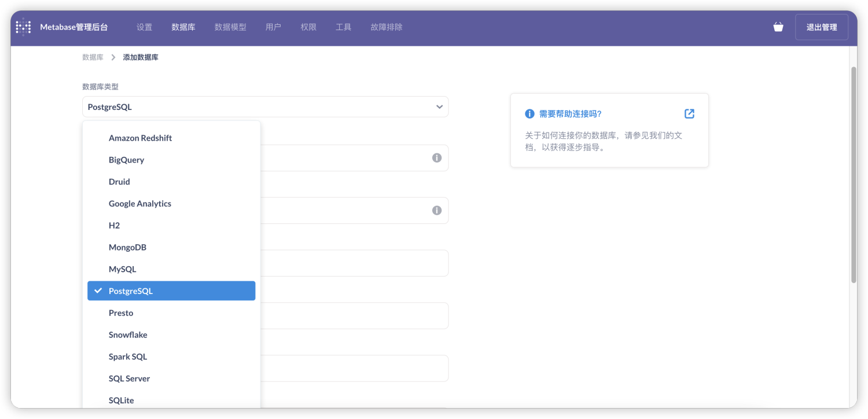Collapse the database type dropdown arrow
Image resolution: width=868 pixels, height=419 pixels.
pyautogui.click(x=439, y=107)
